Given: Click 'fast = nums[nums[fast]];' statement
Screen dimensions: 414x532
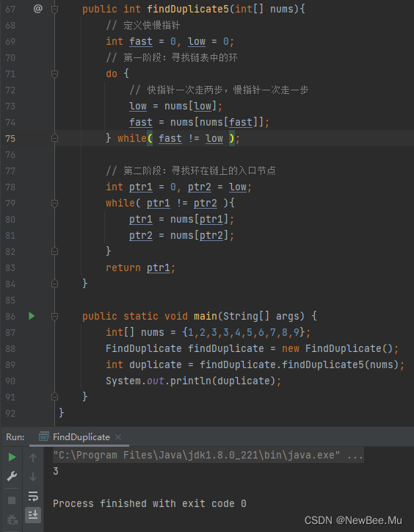Looking at the screenshot, I should [x=200, y=122].
